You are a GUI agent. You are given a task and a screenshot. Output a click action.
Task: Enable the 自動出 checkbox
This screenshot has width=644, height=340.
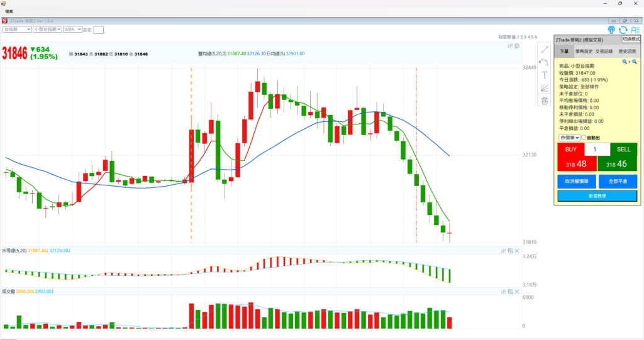point(584,138)
